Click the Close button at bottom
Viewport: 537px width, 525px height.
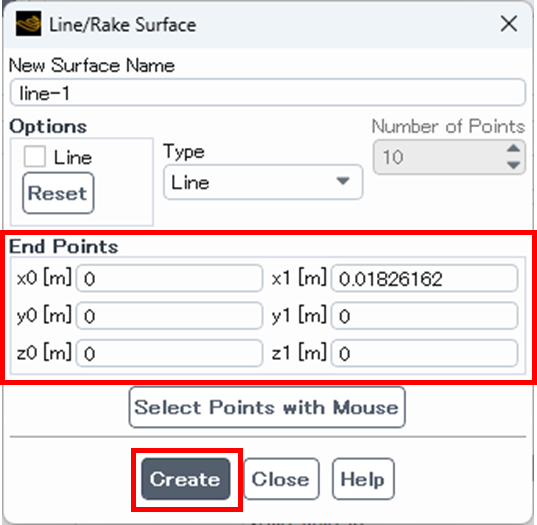click(282, 479)
